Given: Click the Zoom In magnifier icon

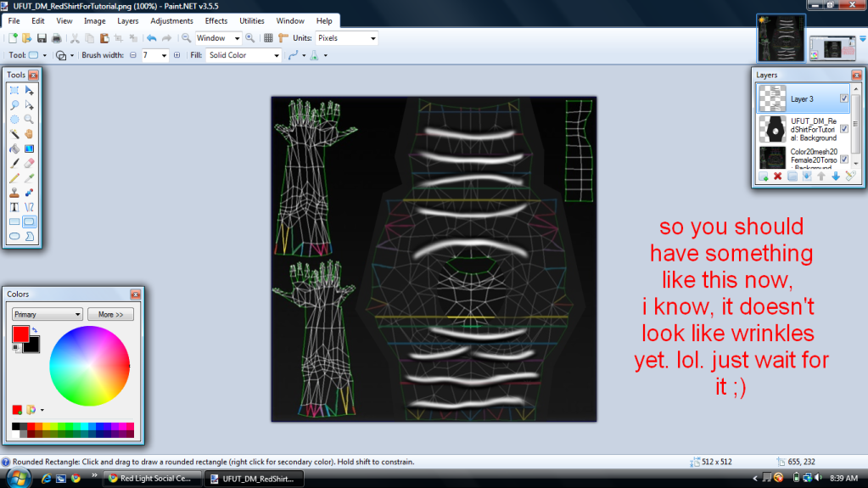Looking at the screenshot, I should (250, 38).
